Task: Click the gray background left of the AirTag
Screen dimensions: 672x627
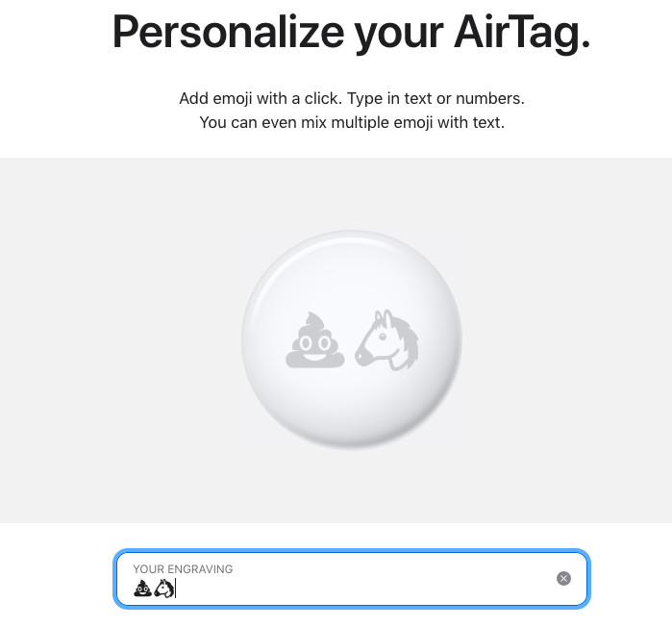Action: (x=115, y=340)
